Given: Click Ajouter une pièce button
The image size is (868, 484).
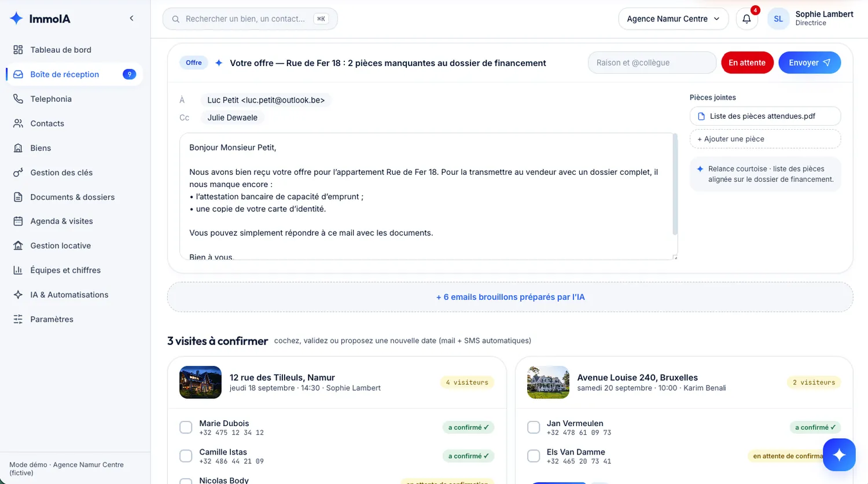Looking at the screenshot, I should (x=765, y=139).
